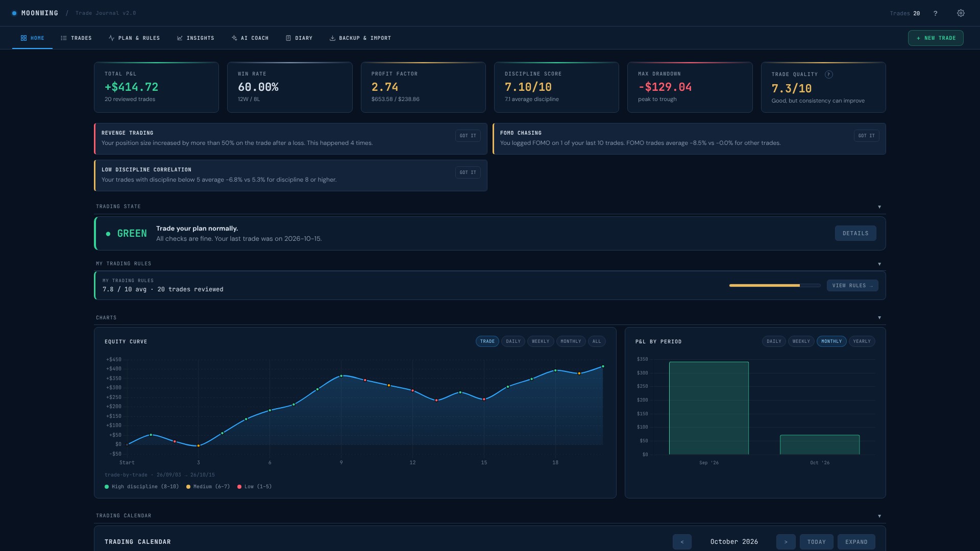Click the Trades list icon
The width and height of the screenshot is (980, 551).
click(x=64, y=38)
